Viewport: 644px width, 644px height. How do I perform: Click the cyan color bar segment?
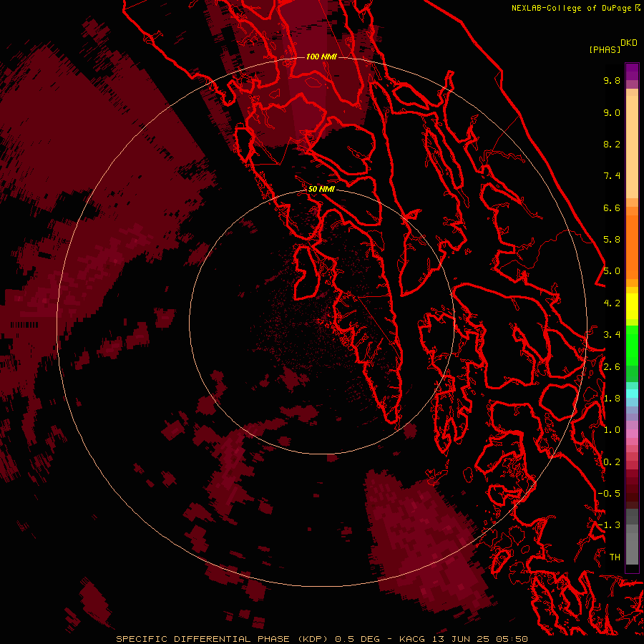click(x=632, y=393)
